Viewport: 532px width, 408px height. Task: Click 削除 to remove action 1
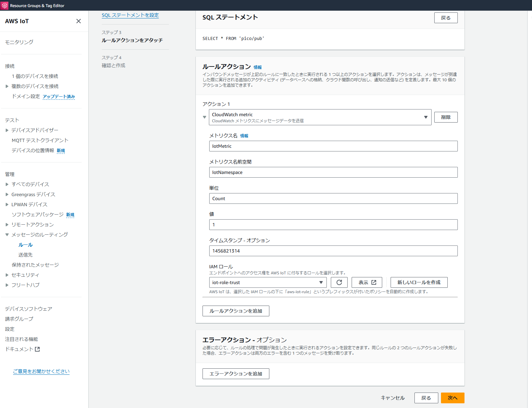446,117
